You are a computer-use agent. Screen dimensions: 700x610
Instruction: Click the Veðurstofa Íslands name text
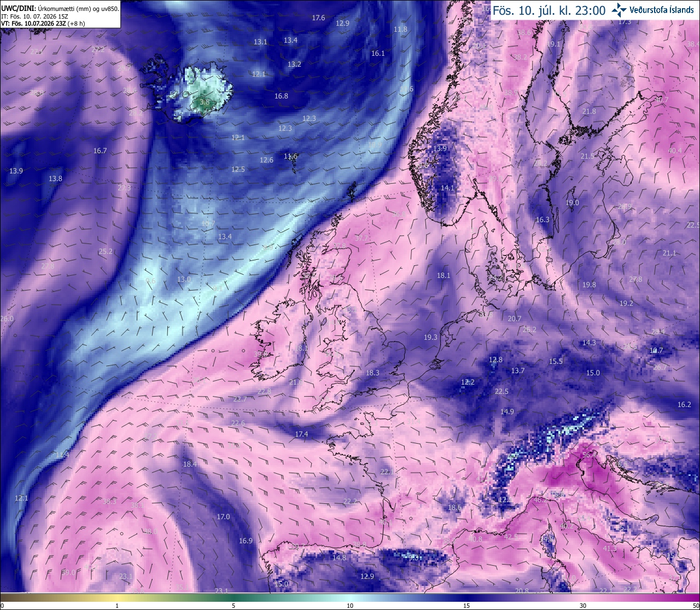[x=661, y=10]
